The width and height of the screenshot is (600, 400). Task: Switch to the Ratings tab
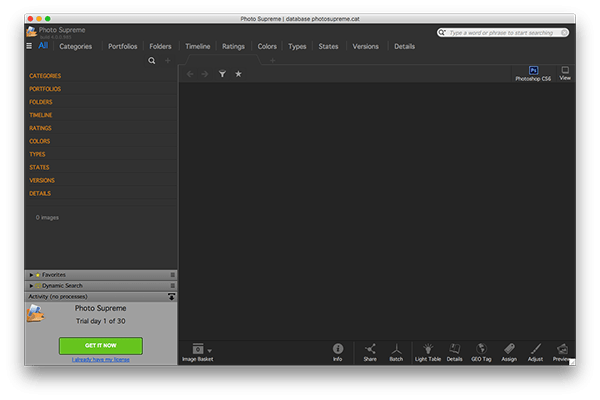pos(233,46)
